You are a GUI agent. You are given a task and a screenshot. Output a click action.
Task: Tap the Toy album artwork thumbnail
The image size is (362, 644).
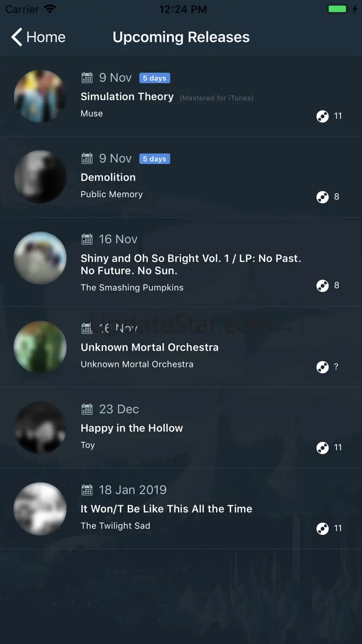40,428
